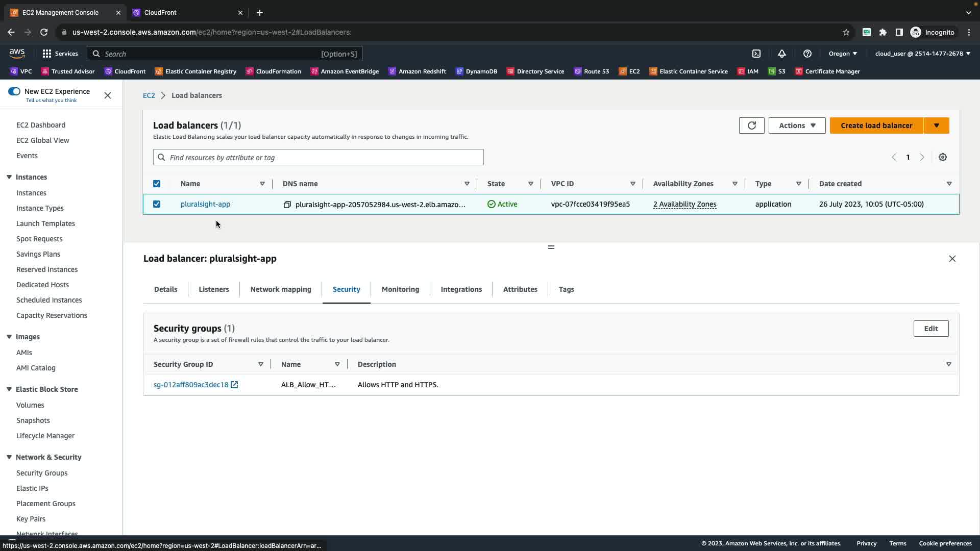Open table preferences gear icon
Viewport: 980px width, 551px height.
942,157
